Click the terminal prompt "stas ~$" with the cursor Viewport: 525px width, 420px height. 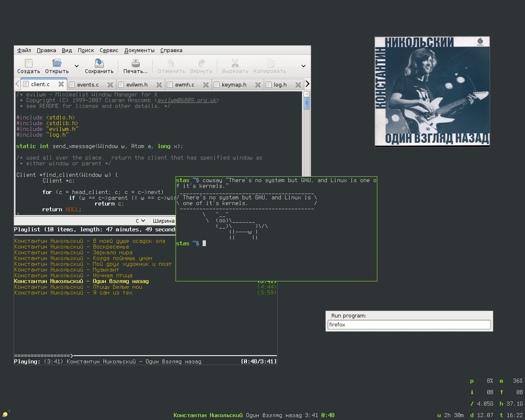[191, 244]
